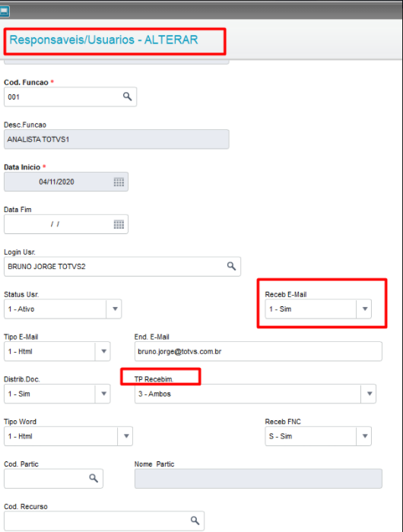Click the Cod. Funcao label
403x532 pixels.
pyautogui.click(x=26, y=82)
